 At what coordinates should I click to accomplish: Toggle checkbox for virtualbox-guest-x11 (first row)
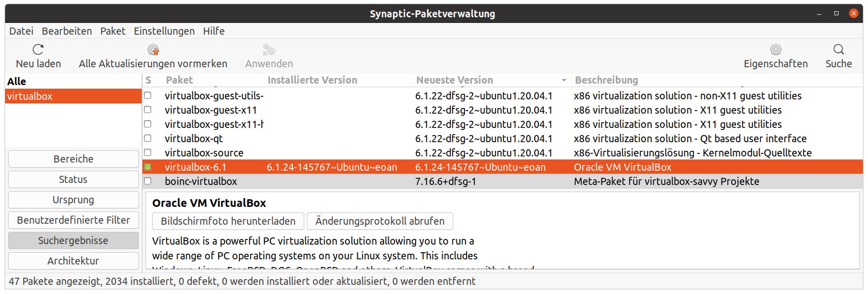[148, 110]
